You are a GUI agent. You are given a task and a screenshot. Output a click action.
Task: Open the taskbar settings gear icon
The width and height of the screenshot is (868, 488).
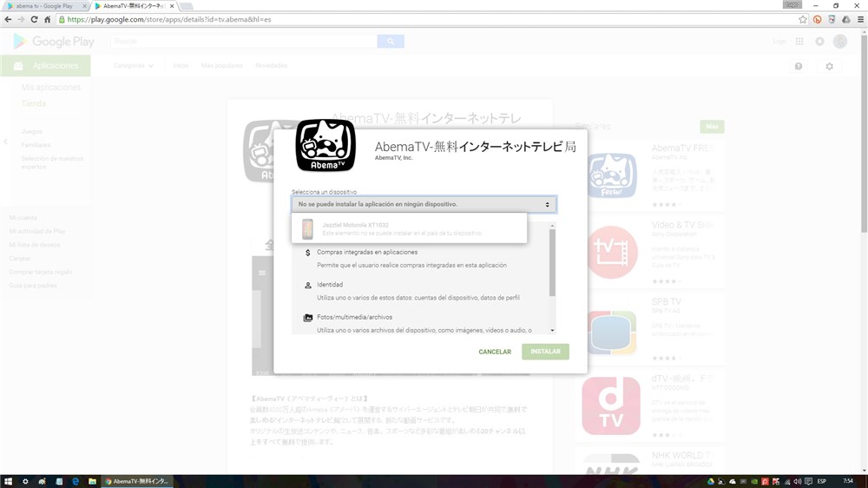(x=25, y=481)
